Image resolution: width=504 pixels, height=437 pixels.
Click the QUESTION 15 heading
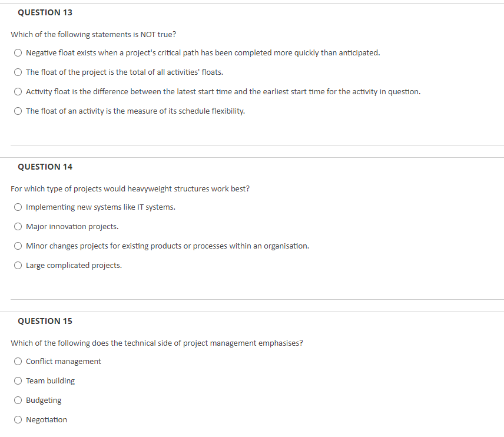tap(45, 321)
